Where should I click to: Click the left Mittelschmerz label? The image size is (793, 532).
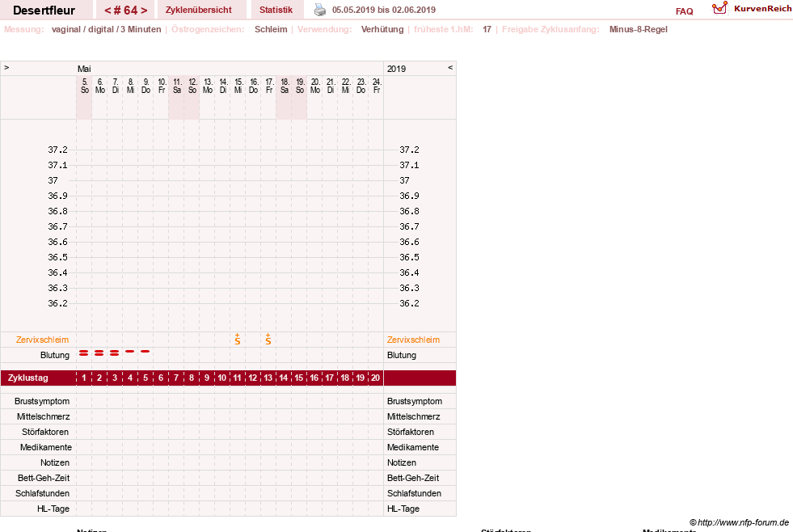tap(44, 416)
